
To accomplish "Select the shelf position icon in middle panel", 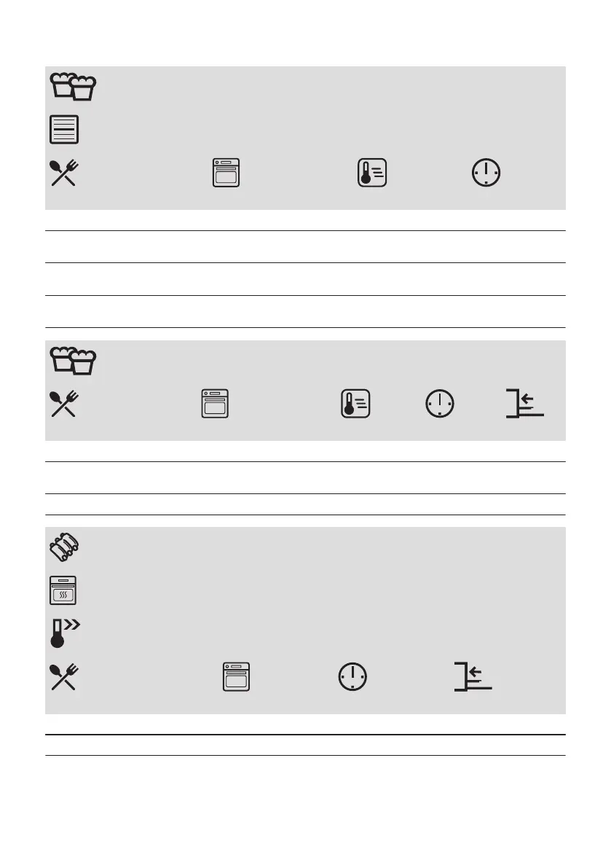I will [525, 404].
